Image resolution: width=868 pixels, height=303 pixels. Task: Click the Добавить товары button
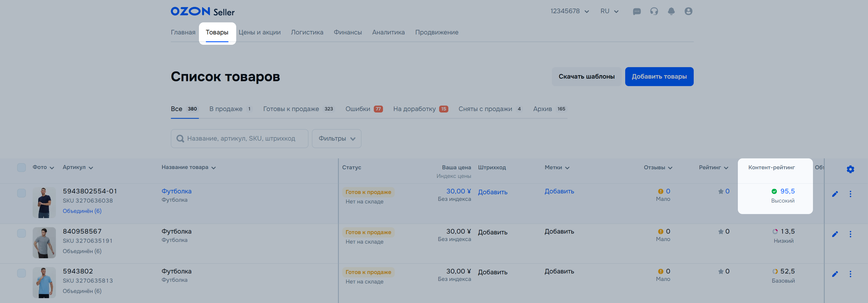[x=659, y=77]
